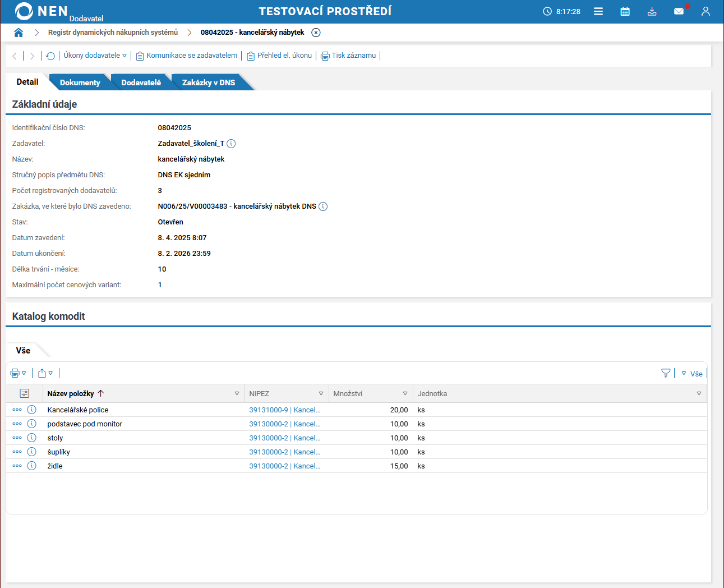Open the filter funnel icon in catalog
Image resolution: width=724 pixels, height=588 pixels.
pyautogui.click(x=666, y=373)
